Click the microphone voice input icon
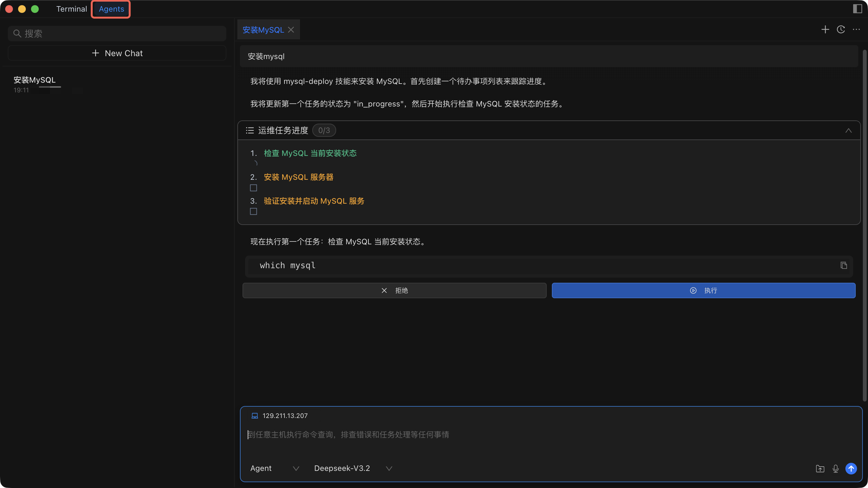 click(835, 468)
